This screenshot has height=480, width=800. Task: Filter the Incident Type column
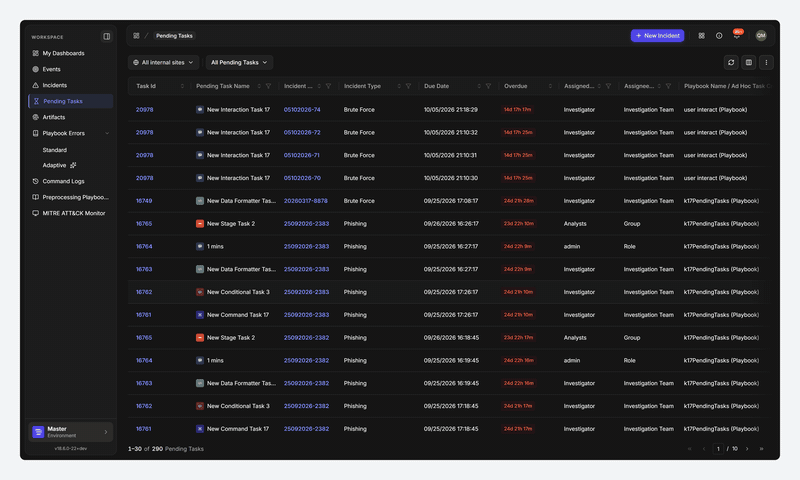click(x=408, y=86)
